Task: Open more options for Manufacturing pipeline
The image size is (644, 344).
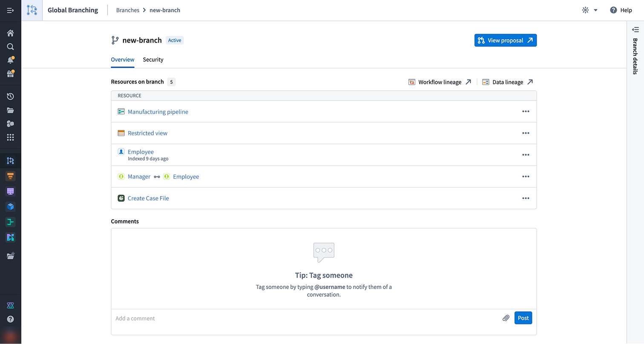Action: click(526, 112)
